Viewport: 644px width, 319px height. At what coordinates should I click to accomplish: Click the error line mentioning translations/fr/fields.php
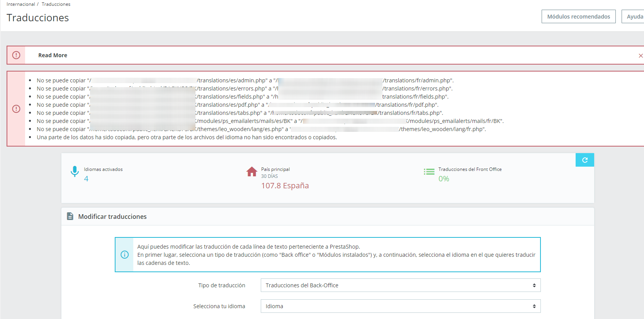[x=243, y=97]
